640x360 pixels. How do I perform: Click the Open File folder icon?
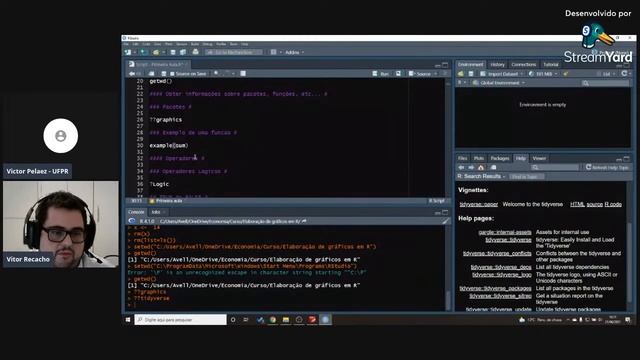(x=156, y=52)
